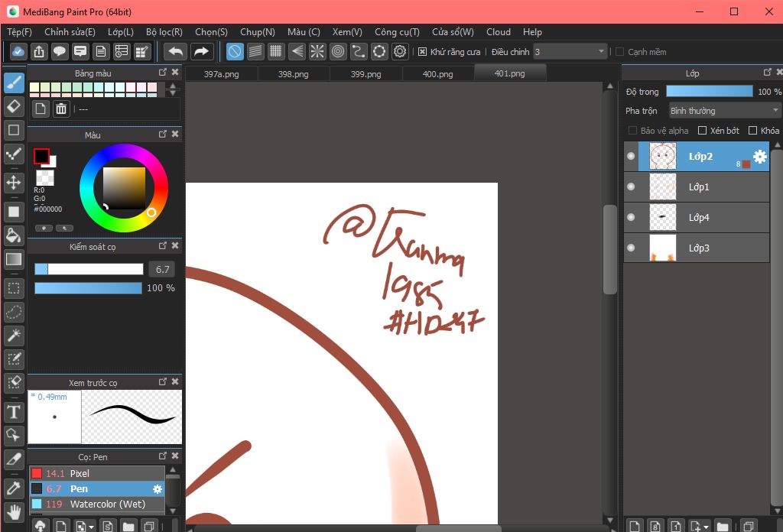Open the Bộ lọc(R) menu

pos(164,32)
